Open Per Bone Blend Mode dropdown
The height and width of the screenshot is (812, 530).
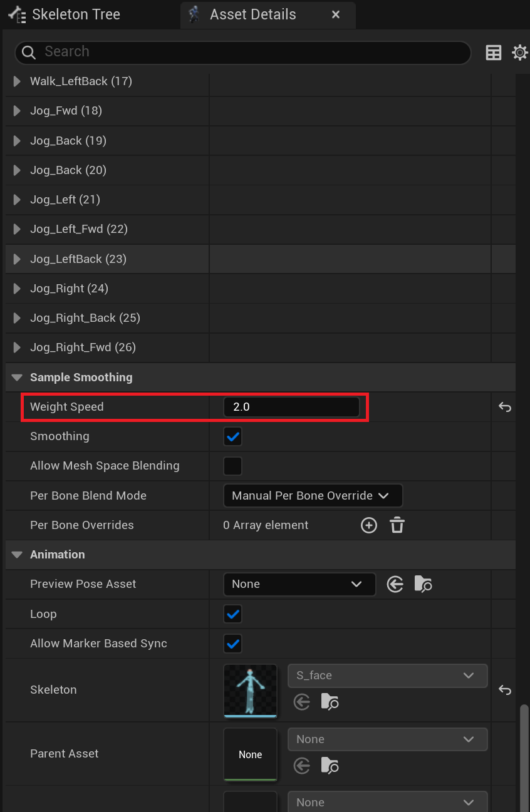coord(313,496)
